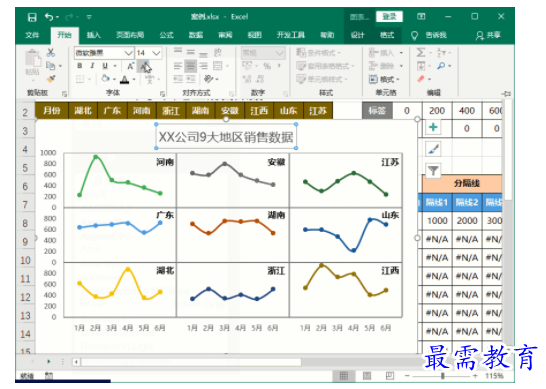Open the Chart Elements plus button
Viewport: 546px width, 389px height.
point(433,127)
